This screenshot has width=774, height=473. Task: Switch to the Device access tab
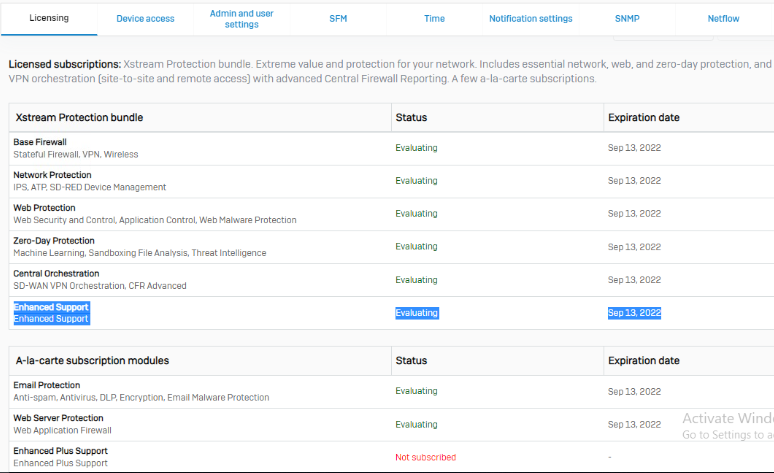(x=145, y=19)
